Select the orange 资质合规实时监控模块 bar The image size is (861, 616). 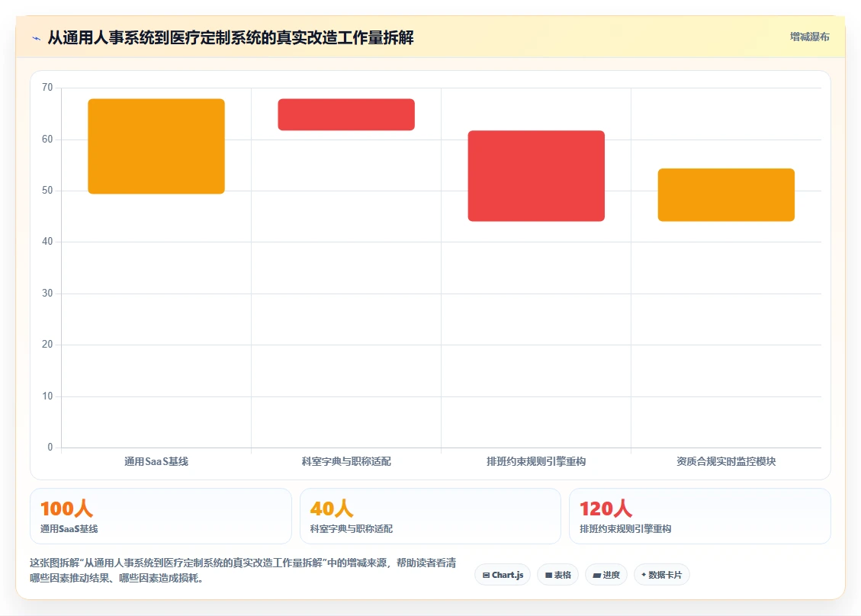coord(726,195)
